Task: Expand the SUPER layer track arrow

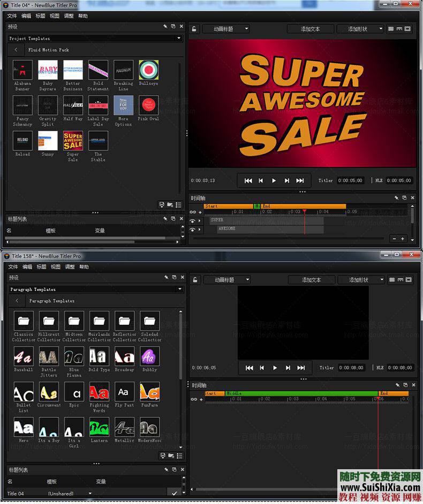Action: (x=200, y=220)
